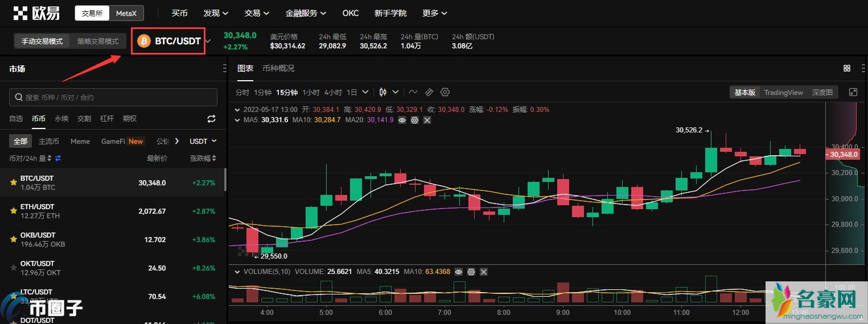Hide VOLUME indicator with eye icon
The width and height of the screenshot is (868, 324).
(459, 272)
